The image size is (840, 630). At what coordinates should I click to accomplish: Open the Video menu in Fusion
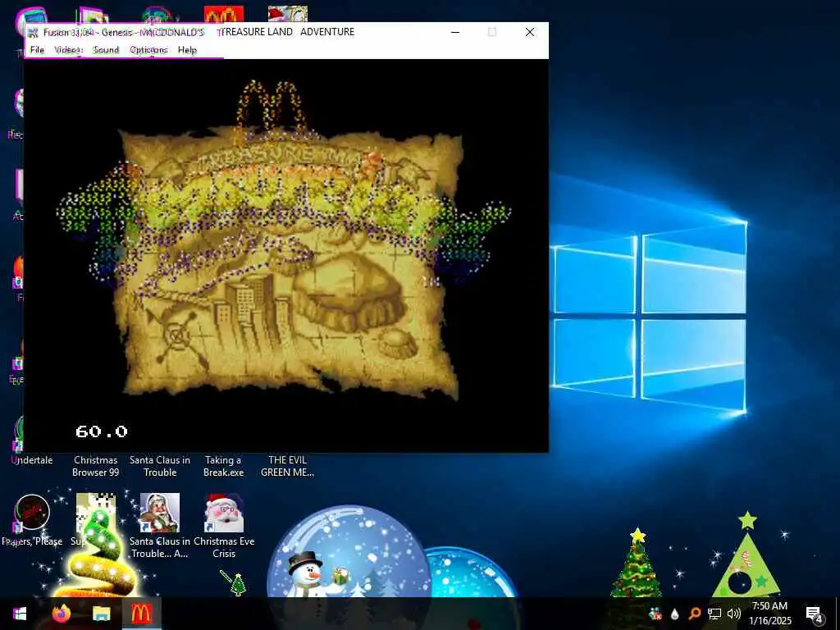tap(68, 50)
